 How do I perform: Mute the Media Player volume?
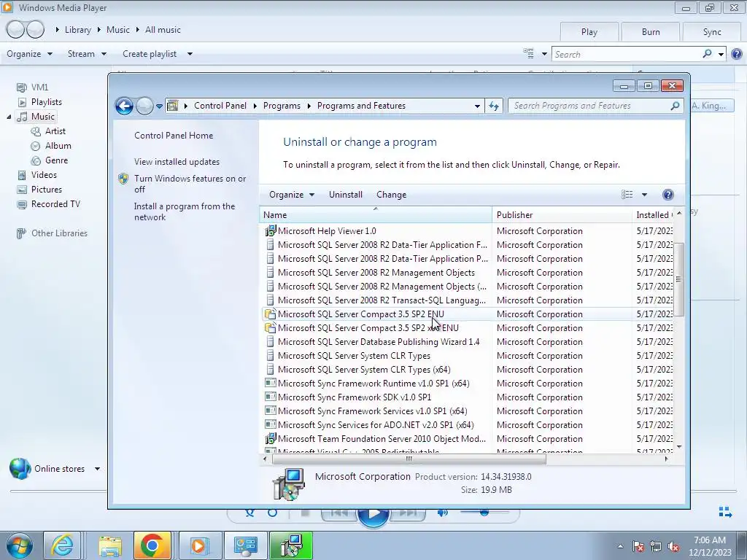(443, 513)
